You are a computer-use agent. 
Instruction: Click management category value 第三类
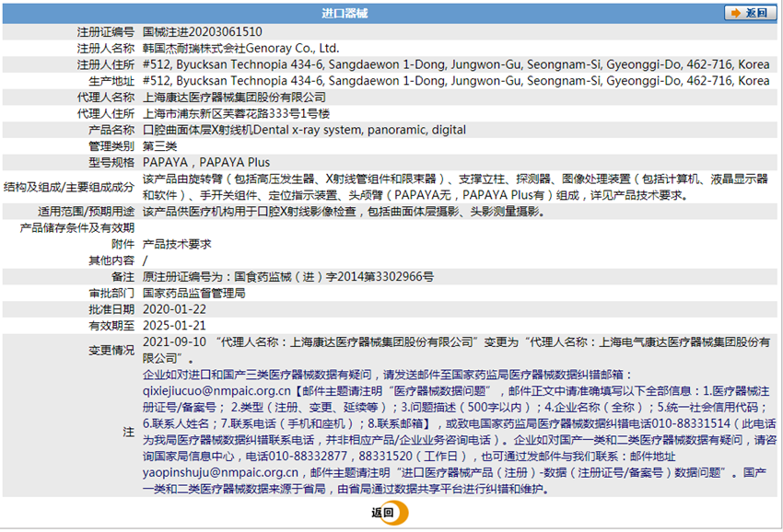(159, 146)
